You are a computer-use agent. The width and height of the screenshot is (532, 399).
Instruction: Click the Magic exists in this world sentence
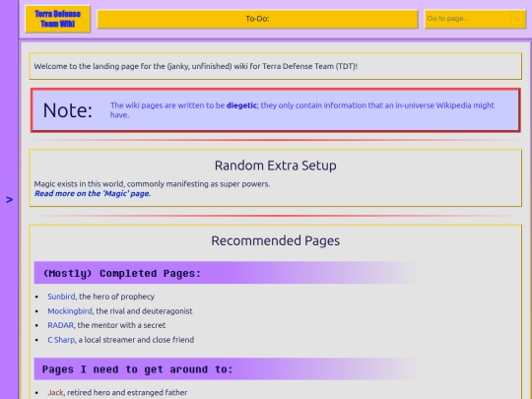click(x=152, y=184)
